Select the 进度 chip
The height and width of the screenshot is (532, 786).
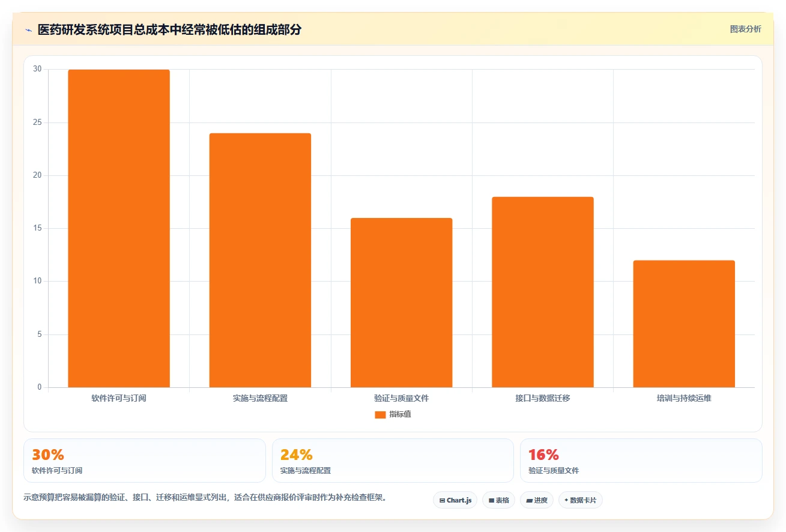coord(537,500)
